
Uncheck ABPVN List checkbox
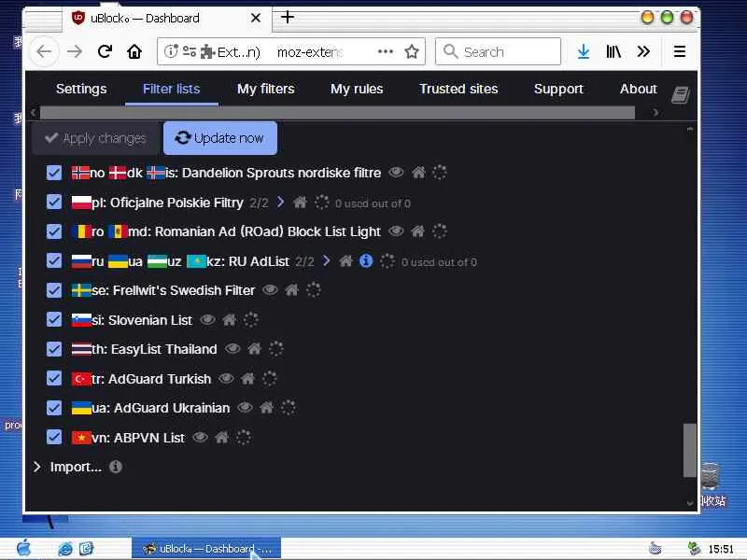click(x=54, y=437)
